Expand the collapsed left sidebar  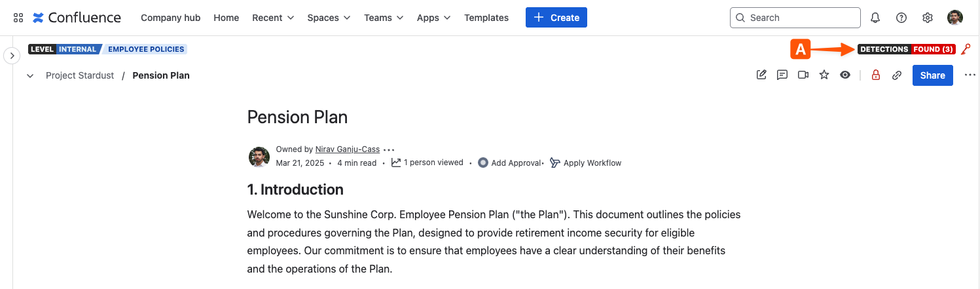[x=12, y=56]
